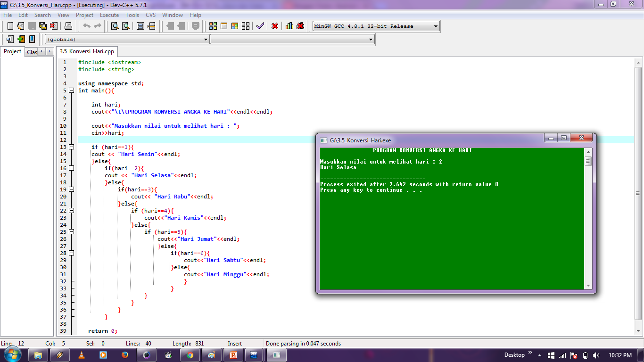Click the Undo arrow in the toolbar
This screenshot has width=644, height=362.
click(x=87, y=26)
